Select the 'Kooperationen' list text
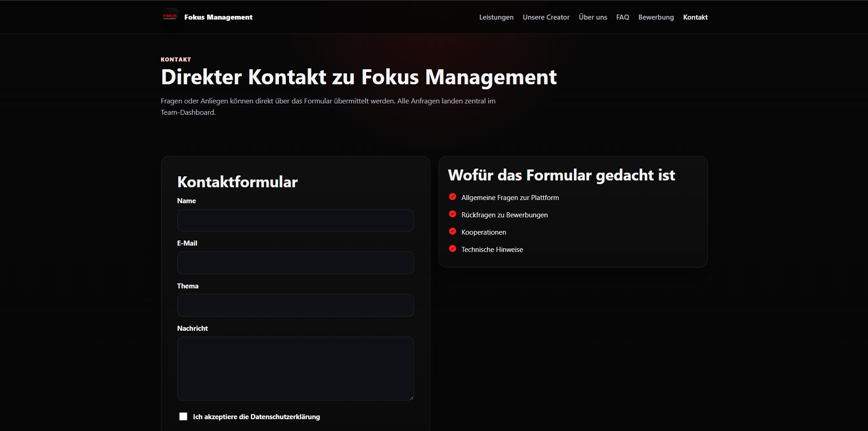868x431 pixels. tap(484, 232)
